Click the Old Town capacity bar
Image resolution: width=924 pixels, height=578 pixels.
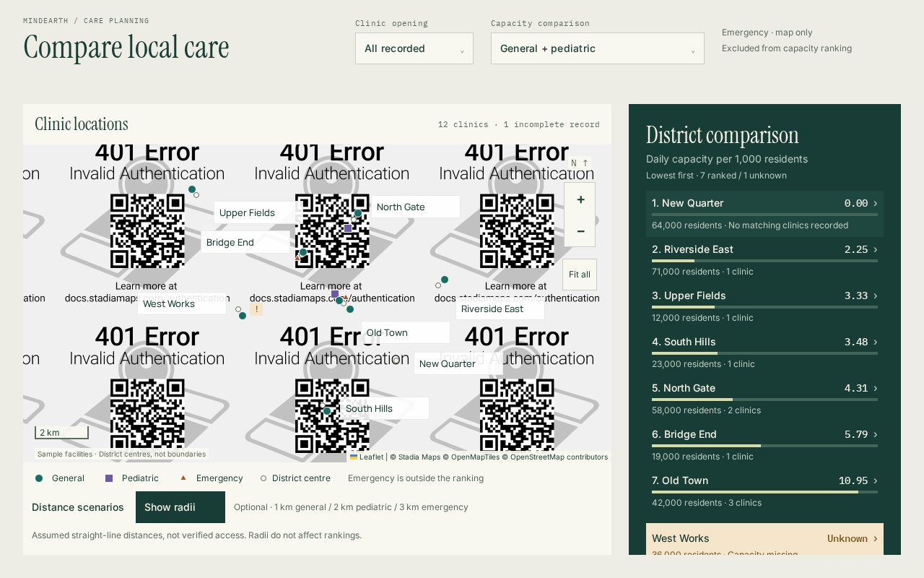click(764, 492)
